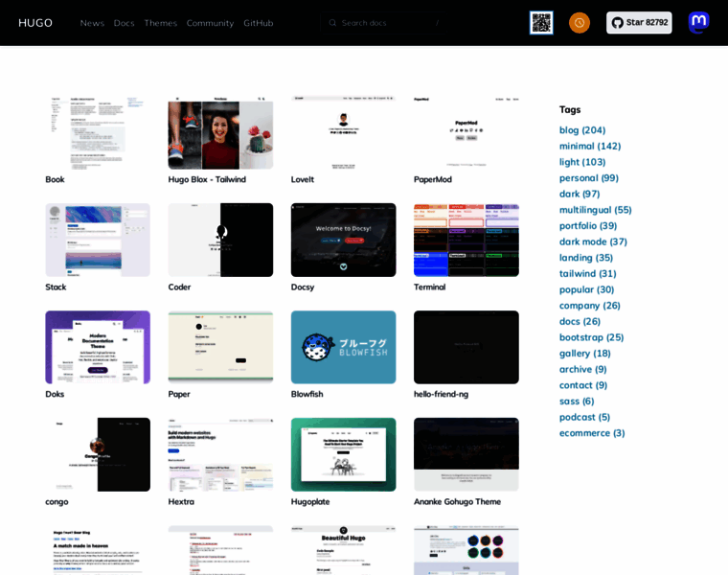Open the Terminal theme thumbnail
The height and width of the screenshot is (575, 728).
[466, 241]
